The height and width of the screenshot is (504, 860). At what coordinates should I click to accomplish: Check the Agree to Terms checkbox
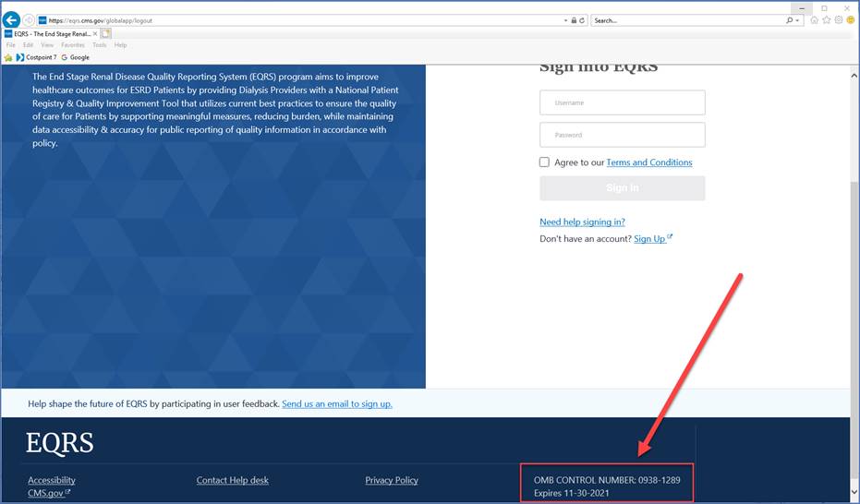(545, 162)
